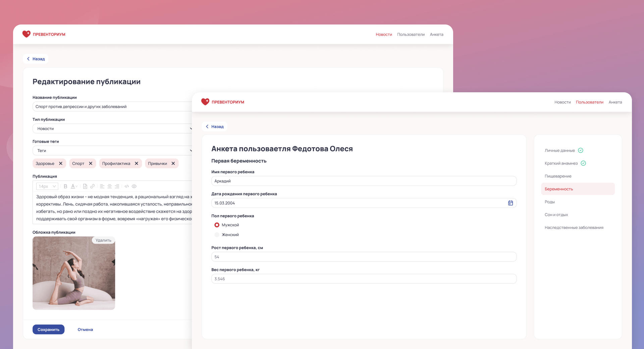The height and width of the screenshot is (349, 644).
Task: Go to the Пищеварение section
Action: point(558,176)
